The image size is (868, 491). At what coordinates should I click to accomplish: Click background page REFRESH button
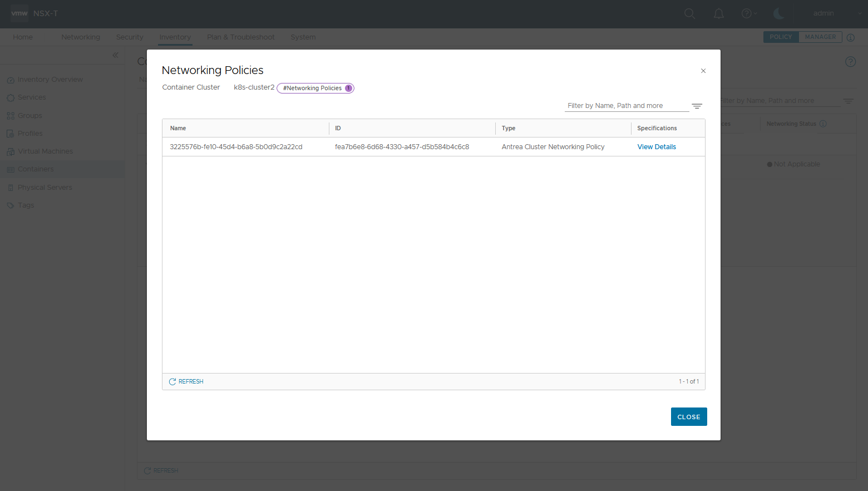click(161, 470)
